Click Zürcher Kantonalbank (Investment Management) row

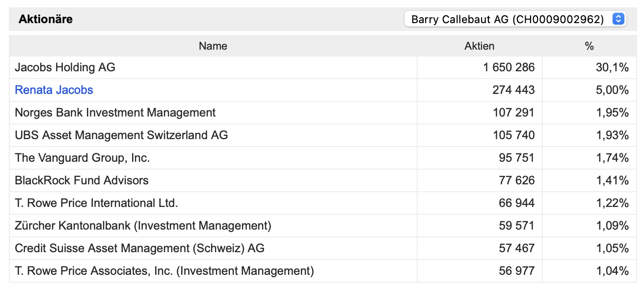tap(143, 226)
